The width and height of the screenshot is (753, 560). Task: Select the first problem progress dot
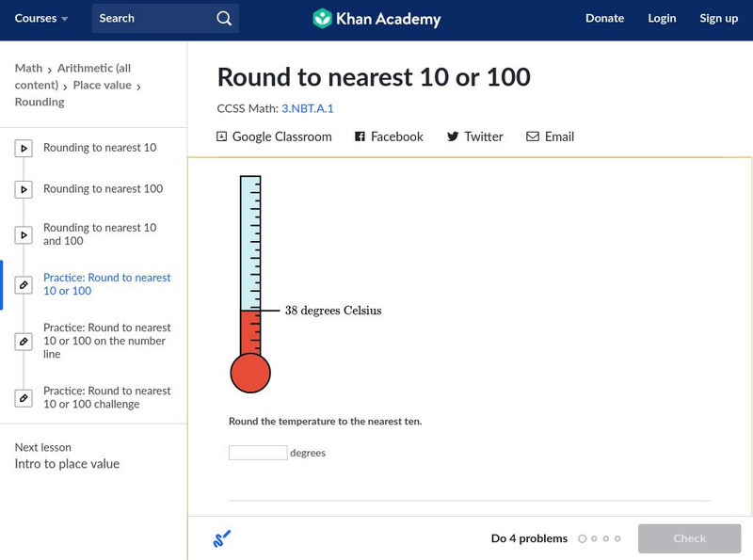[x=582, y=539]
